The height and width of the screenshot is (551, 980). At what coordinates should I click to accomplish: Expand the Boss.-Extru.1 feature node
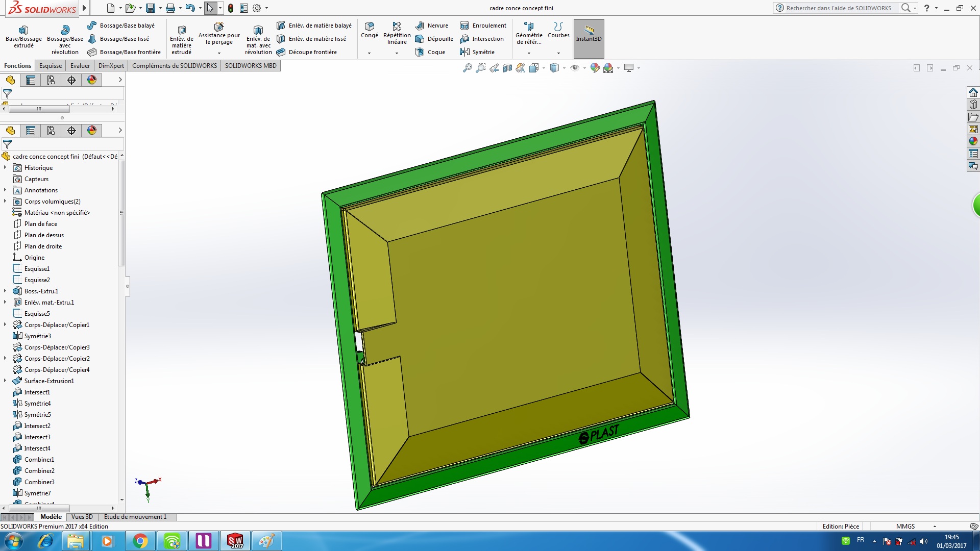[x=5, y=291]
